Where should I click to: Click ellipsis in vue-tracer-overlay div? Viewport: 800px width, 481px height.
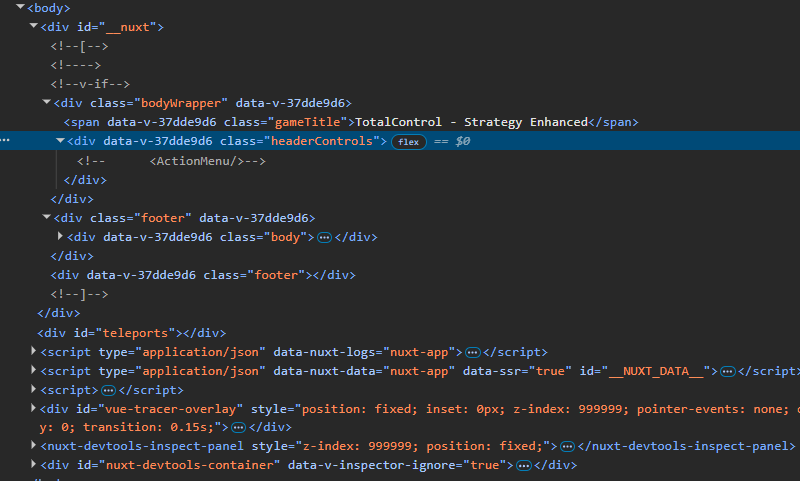click(x=238, y=427)
